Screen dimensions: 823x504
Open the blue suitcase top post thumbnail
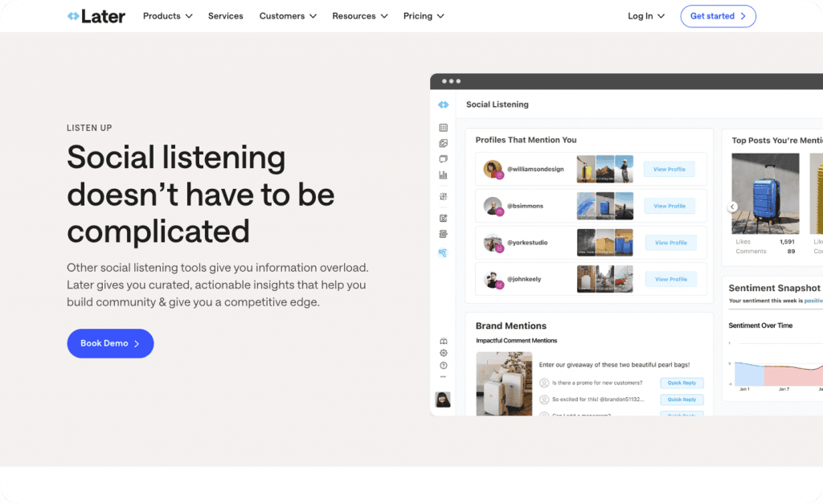tap(765, 194)
